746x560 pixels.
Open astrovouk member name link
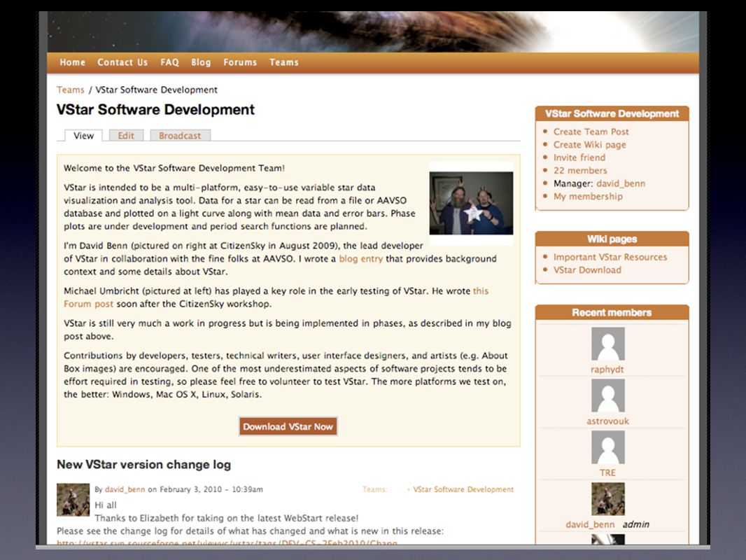[x=607, y=421]
